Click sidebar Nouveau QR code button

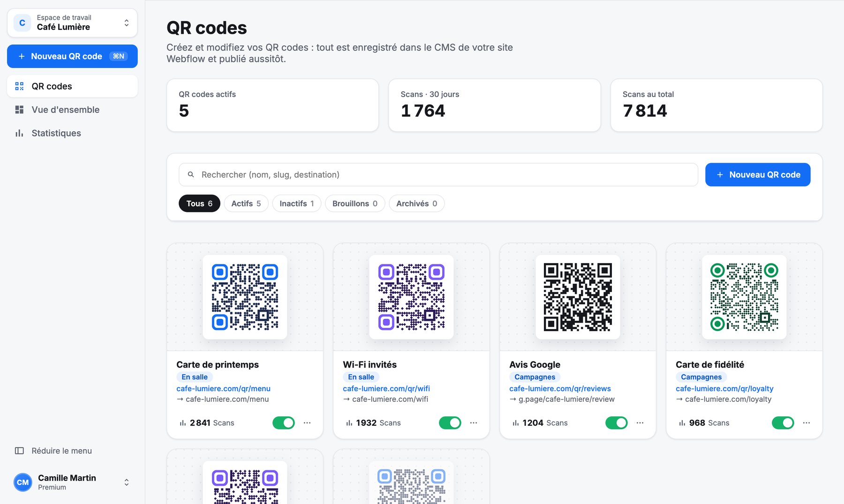pyautogui.click(x=72, y=56)
